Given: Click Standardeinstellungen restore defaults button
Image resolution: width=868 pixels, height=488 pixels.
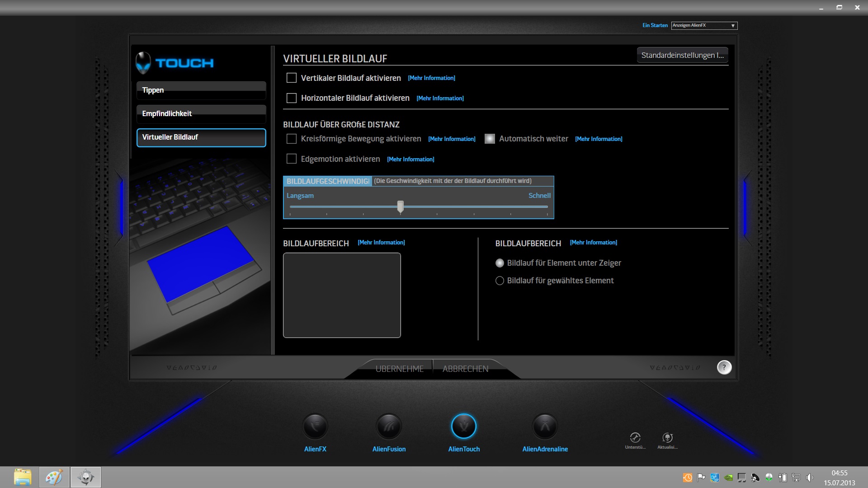Looking at the screenshot, I should 682,56.
